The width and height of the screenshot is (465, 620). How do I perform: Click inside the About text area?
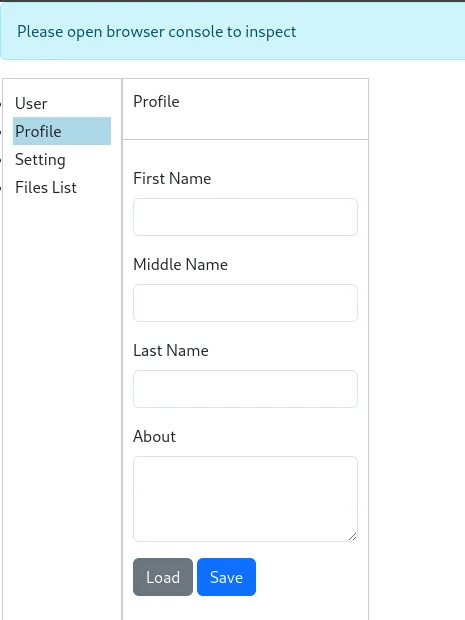click(x=246, y=499)
